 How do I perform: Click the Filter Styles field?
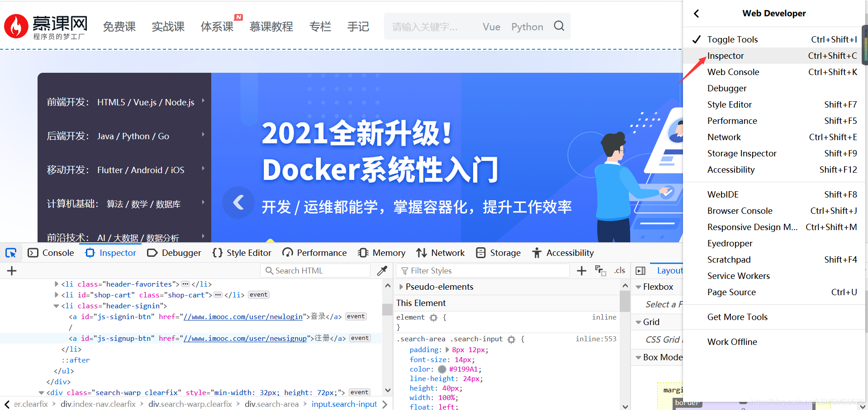click(x=483, y=271)
